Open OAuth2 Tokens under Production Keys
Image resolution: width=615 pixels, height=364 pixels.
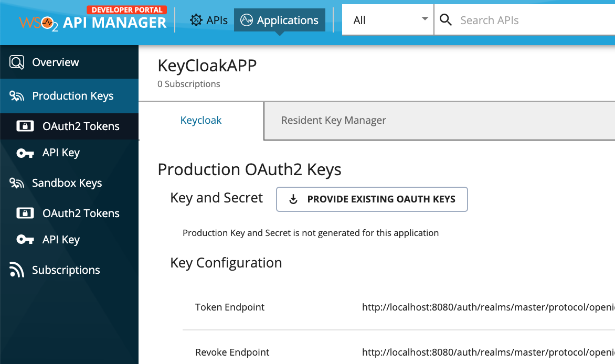[x=69, y=126]
